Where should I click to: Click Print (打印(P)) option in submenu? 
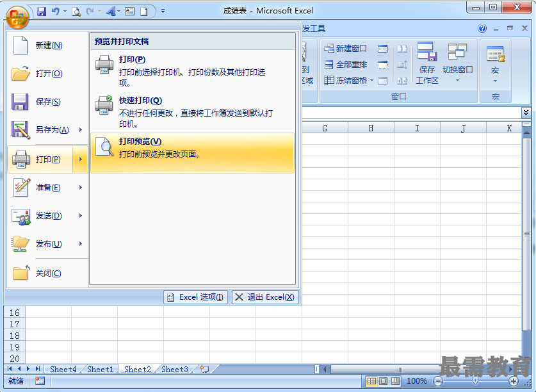(192, 71)
